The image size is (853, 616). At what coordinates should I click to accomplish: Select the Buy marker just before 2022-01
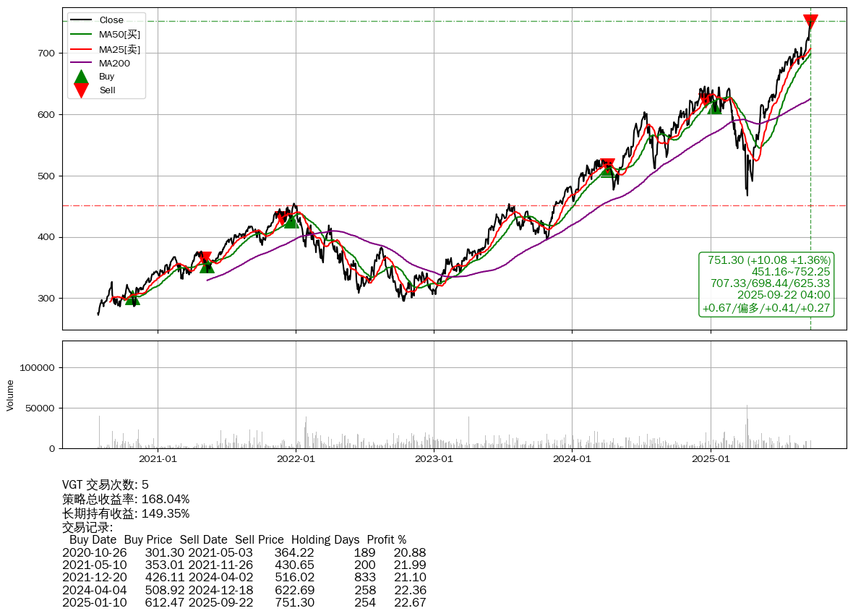tap(291, 221)
